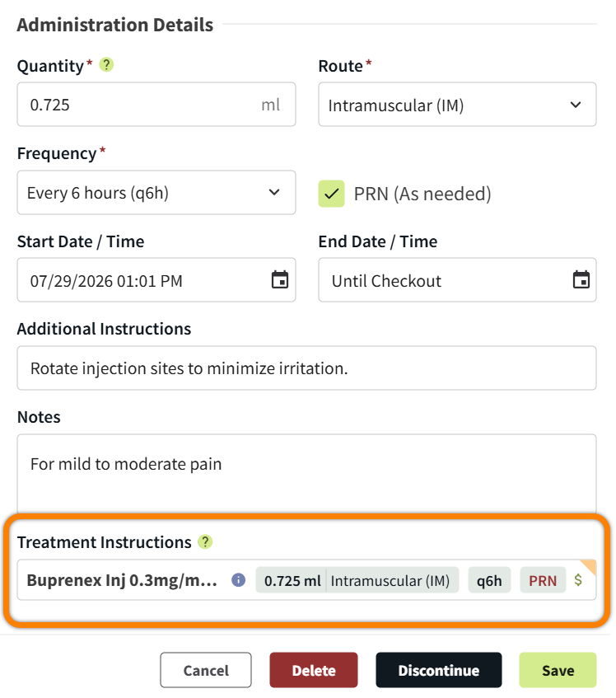This screenshot has width=616, height=698.
Task: Click the Route dropdown chevron arrow
Action: (576, 105)
